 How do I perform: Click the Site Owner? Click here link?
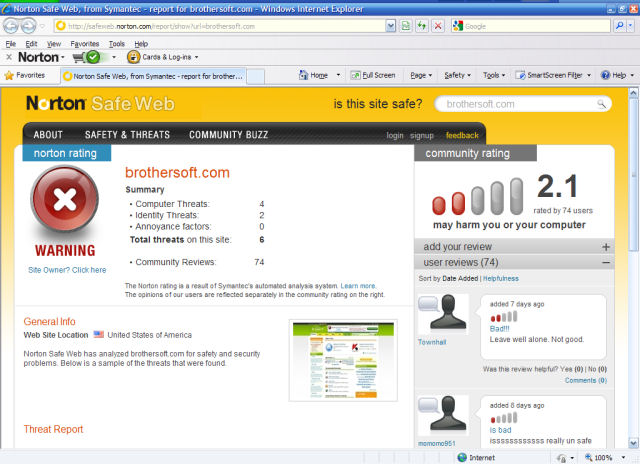(x=66, y=270)
